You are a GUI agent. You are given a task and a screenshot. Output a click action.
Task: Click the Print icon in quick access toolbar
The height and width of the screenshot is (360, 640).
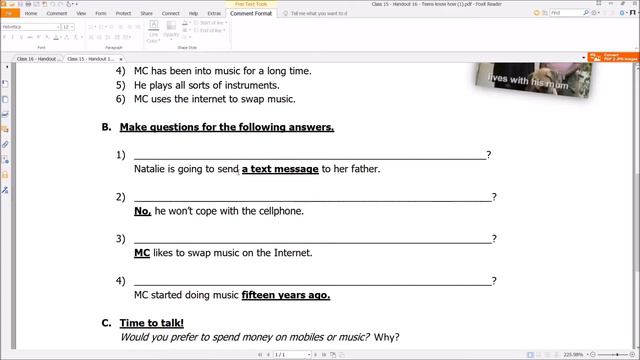tap(29, 4)
